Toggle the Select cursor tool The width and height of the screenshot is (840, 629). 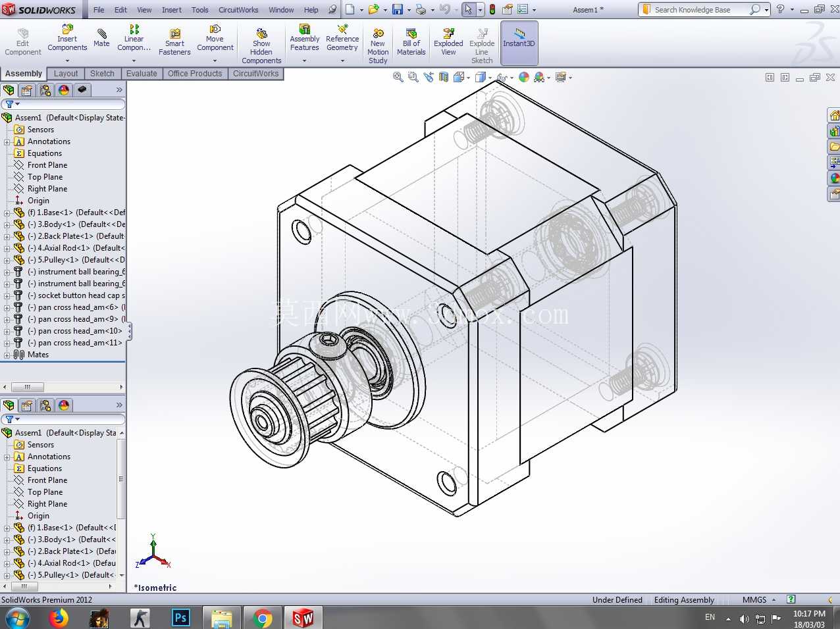[x=468, y=9]
